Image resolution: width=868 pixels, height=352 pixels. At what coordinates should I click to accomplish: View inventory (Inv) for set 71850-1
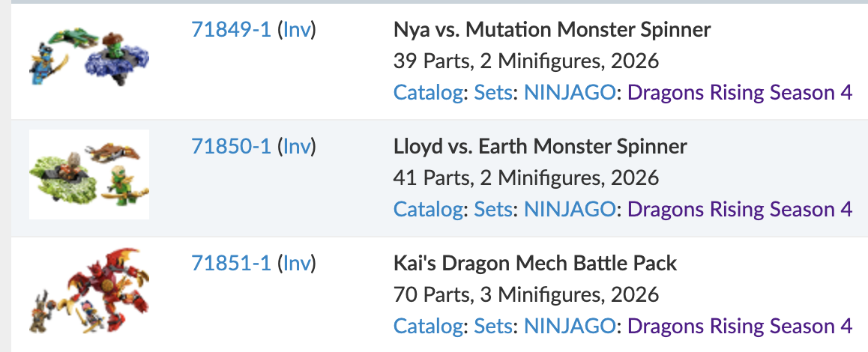(x=297, y=147)
